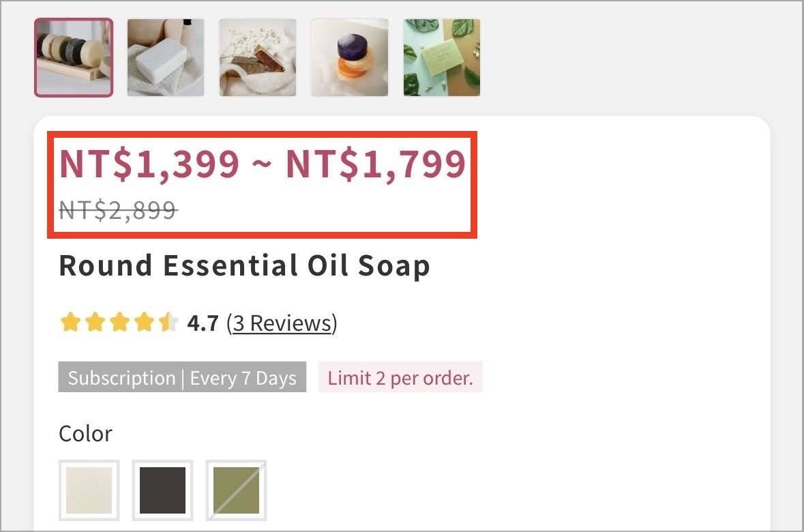The width and height of the screenshot is (804, 532).
Task: Click the Subscription Every 7 Days tag
Action: pyautogui.click(x=182, y=377)
